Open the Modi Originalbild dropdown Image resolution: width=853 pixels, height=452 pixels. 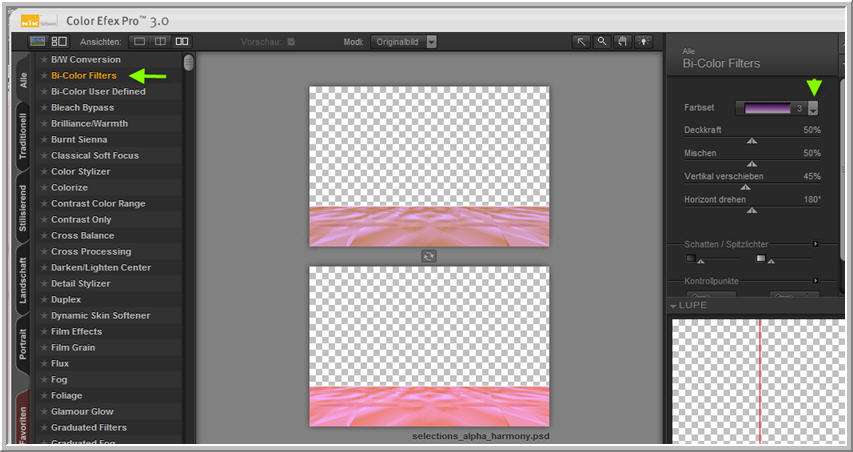[x=403, y=42]
